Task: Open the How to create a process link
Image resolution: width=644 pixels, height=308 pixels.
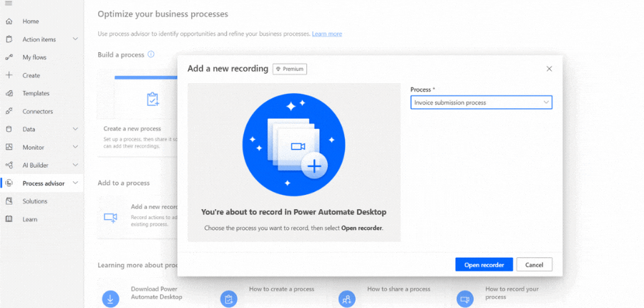Action: tap(282, 289)
